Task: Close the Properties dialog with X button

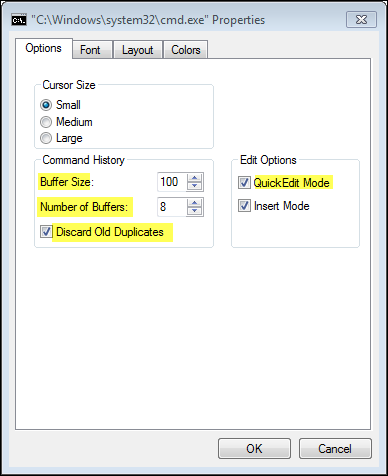Action: point(362,20)
